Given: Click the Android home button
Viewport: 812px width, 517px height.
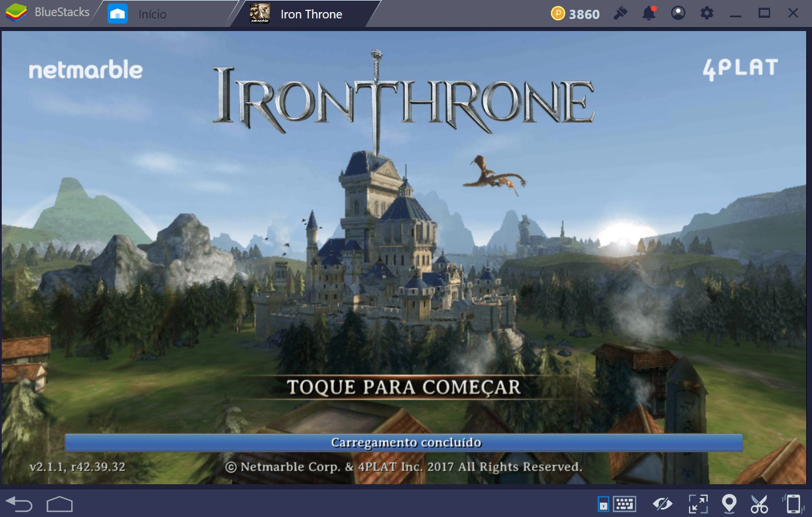Looking at the screenshot, I should pyautogui.click(x=60, y=504).
